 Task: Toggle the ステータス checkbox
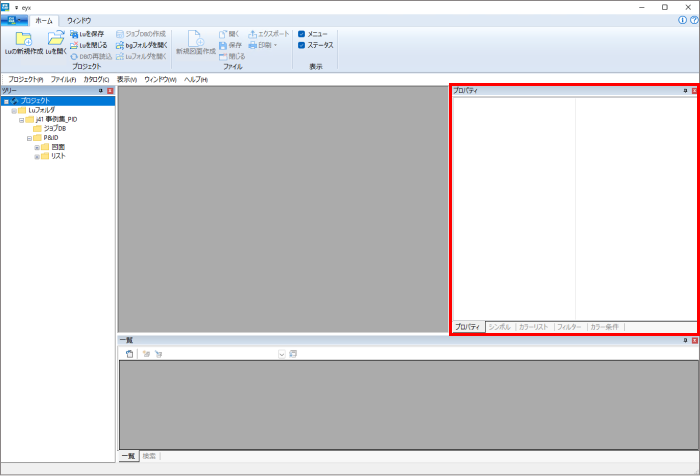coord(301,45)
